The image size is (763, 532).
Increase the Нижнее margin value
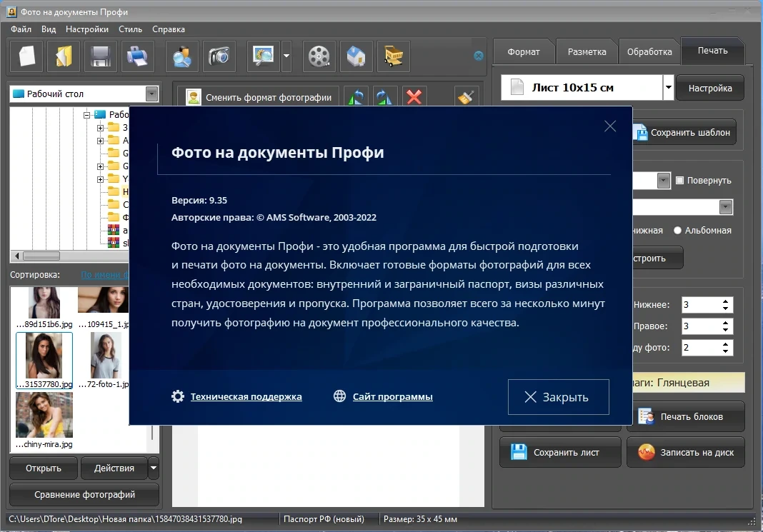coord(726,301)
